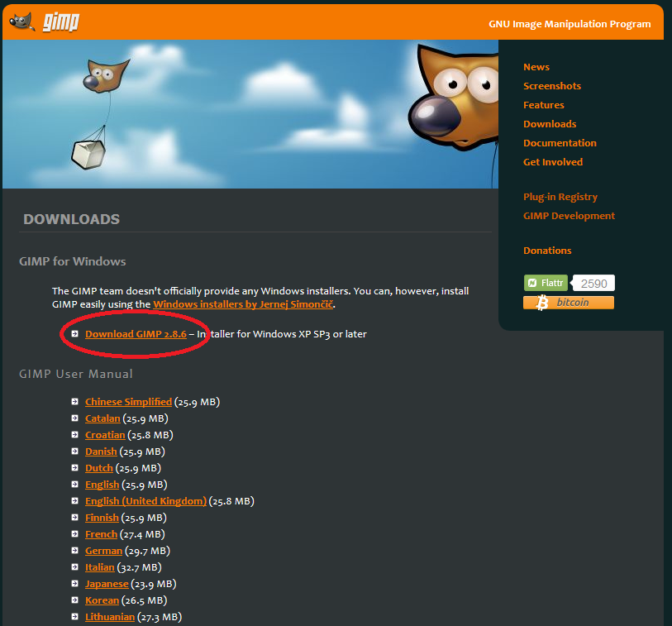
Task: Click arrow bullet beside Korean
Action: [x=75, y=600]
